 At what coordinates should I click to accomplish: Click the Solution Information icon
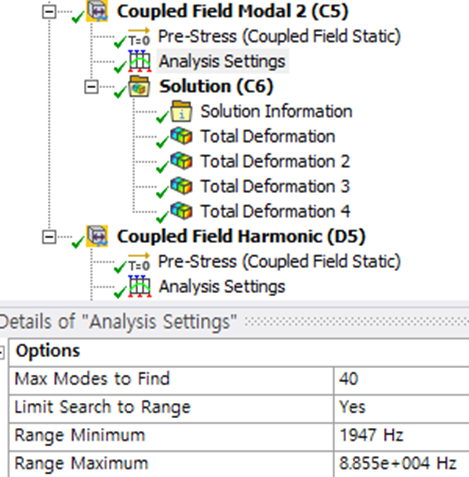point(181,111)
